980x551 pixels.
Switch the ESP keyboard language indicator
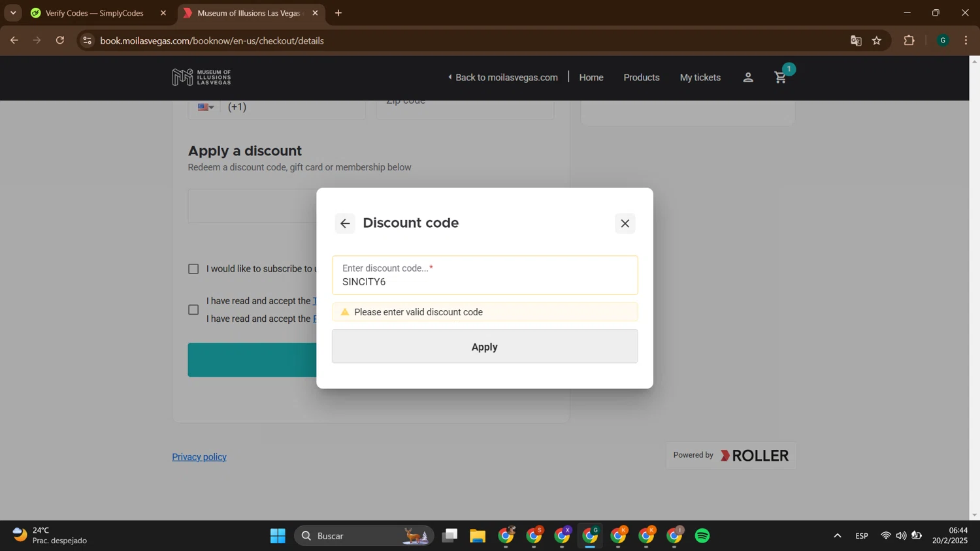862,536
